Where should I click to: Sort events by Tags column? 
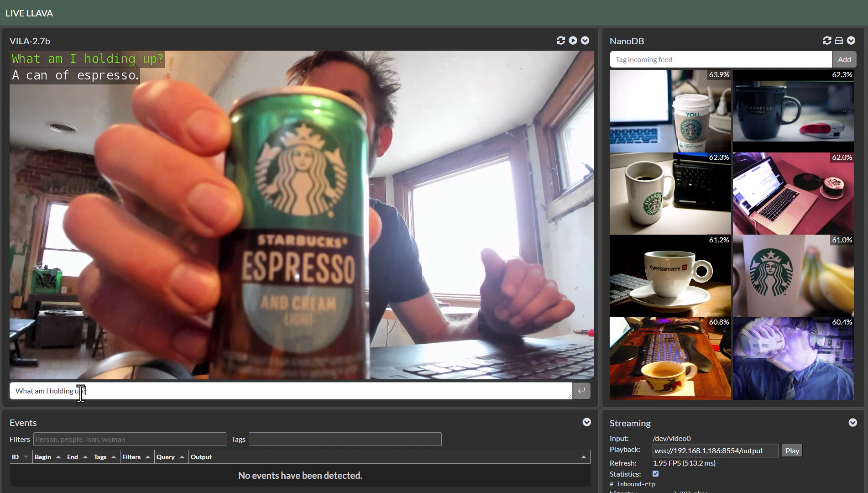105,457
